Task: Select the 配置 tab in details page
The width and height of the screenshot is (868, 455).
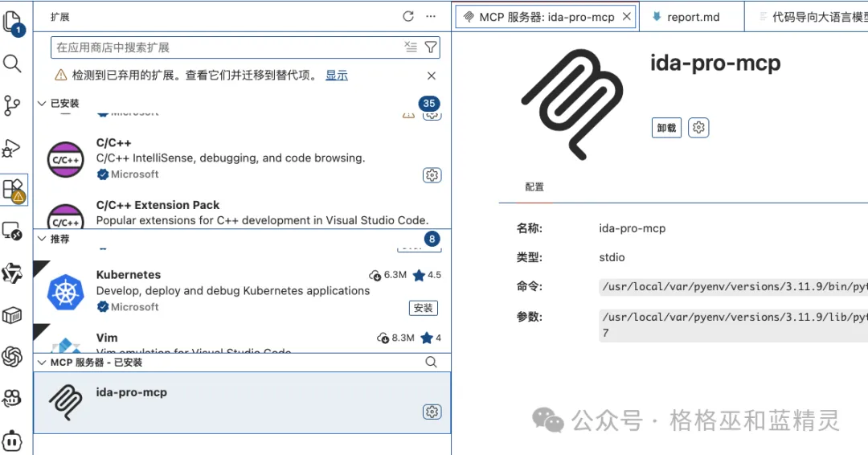Action: tap(534, 187)
